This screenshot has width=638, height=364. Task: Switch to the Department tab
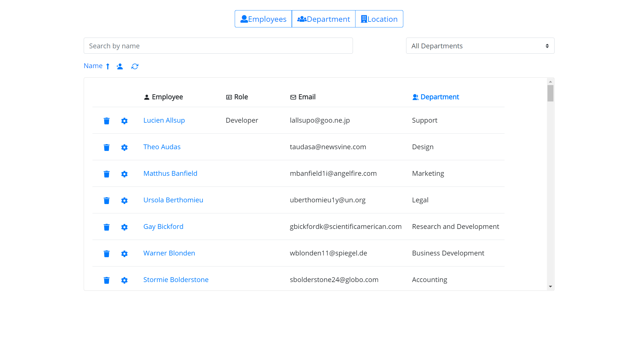click(324, 19)
